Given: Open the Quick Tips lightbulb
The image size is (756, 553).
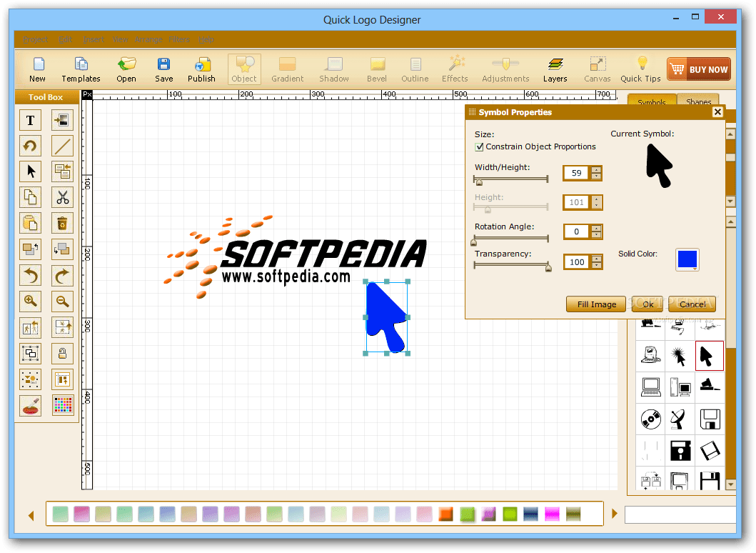Looking at the screenshot, I should [x=641, y=70].
